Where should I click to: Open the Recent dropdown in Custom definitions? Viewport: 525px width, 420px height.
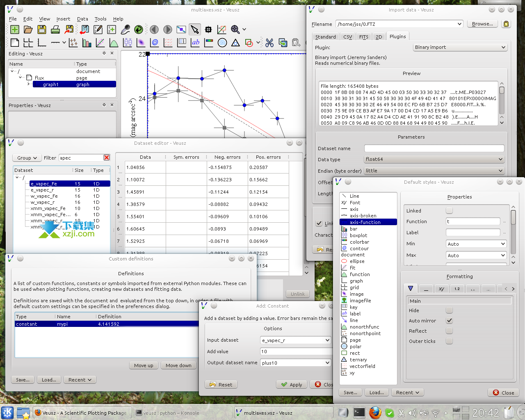pyautogui.click(x=80, y=379)
